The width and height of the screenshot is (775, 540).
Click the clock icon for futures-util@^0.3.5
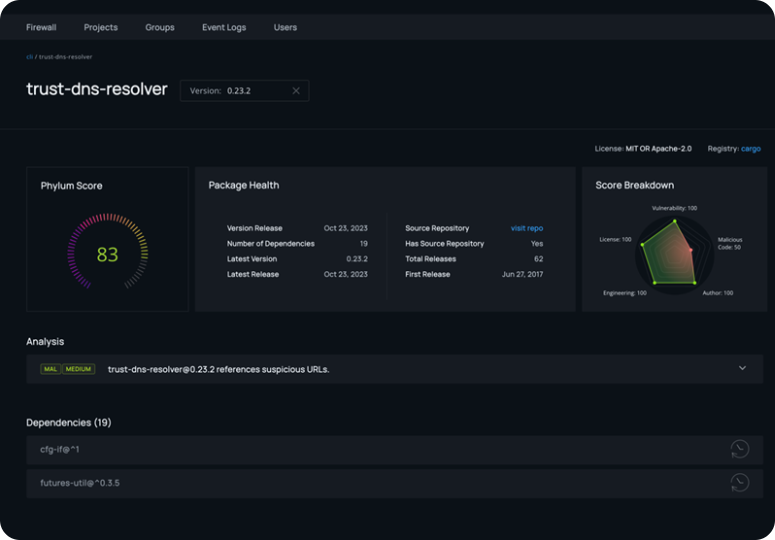click(x=739, y=483)
